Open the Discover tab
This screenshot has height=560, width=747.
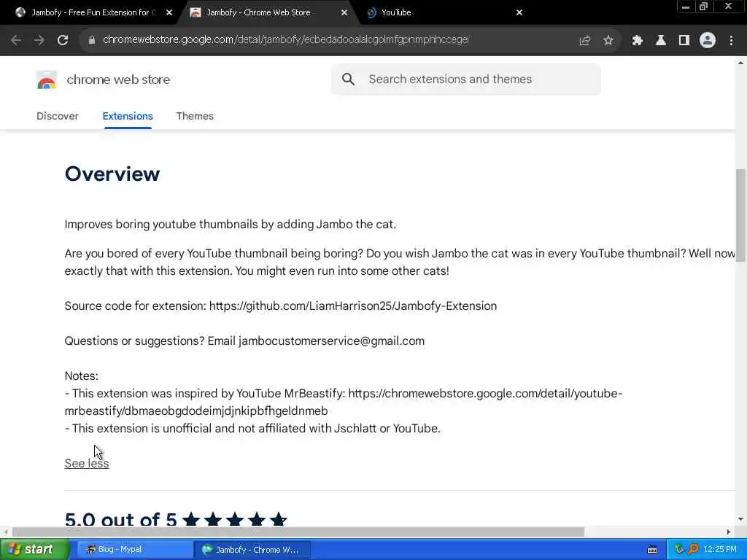coord(57,116)
